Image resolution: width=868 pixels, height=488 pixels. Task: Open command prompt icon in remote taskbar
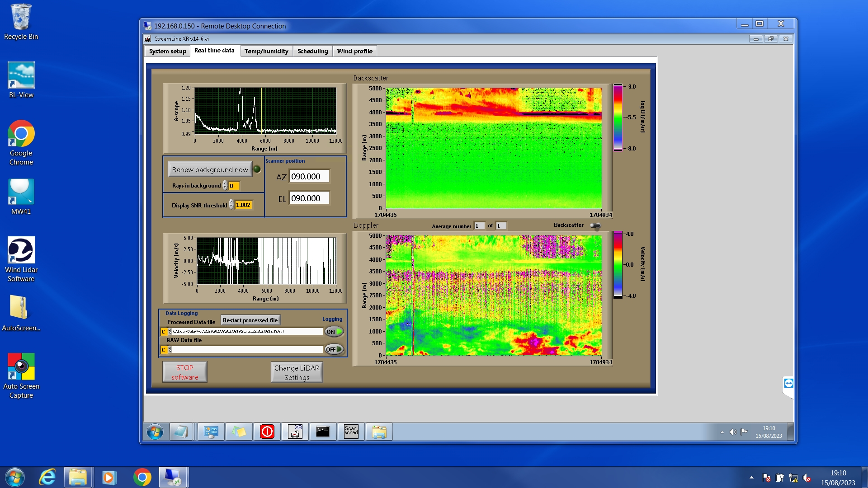[x=323, y=432]
